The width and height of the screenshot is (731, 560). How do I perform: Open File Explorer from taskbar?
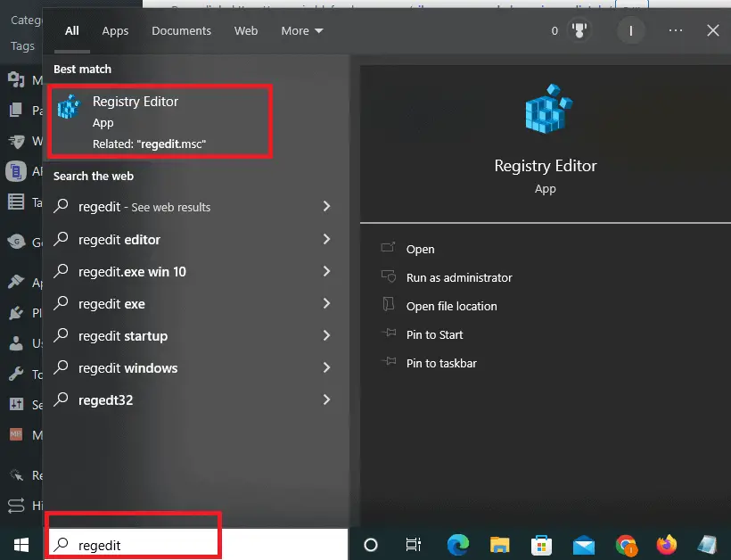[x=499, y=545]
